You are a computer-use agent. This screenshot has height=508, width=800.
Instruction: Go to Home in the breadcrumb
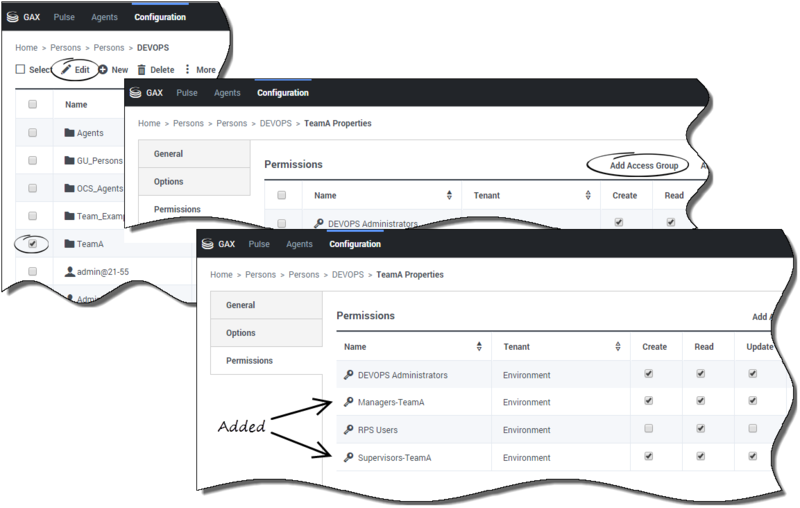221,274
